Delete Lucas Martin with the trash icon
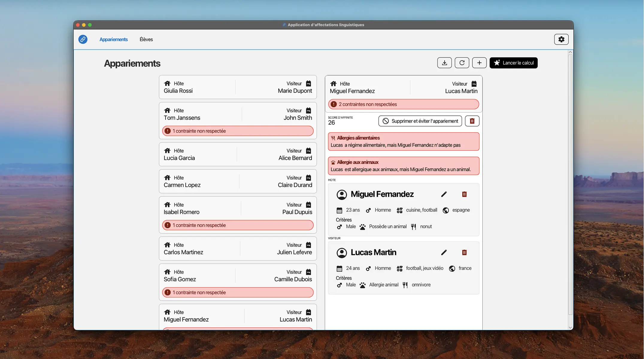Screen dimensions: 644x359 tap(464, 252)
